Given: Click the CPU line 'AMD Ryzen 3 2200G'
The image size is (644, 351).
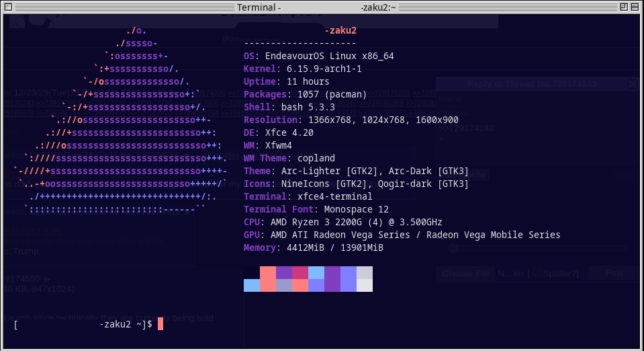Looking at the screenshot, I should click(343, 222).
